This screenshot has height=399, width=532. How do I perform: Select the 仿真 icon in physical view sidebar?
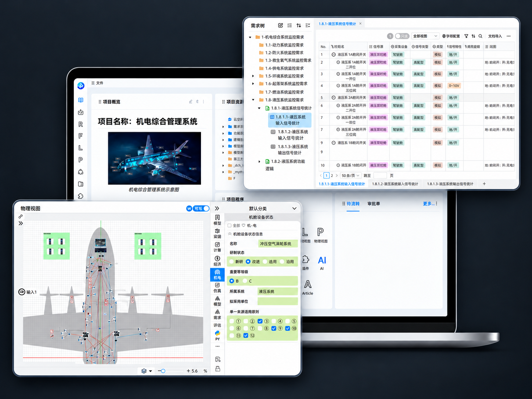click(217, 288)
